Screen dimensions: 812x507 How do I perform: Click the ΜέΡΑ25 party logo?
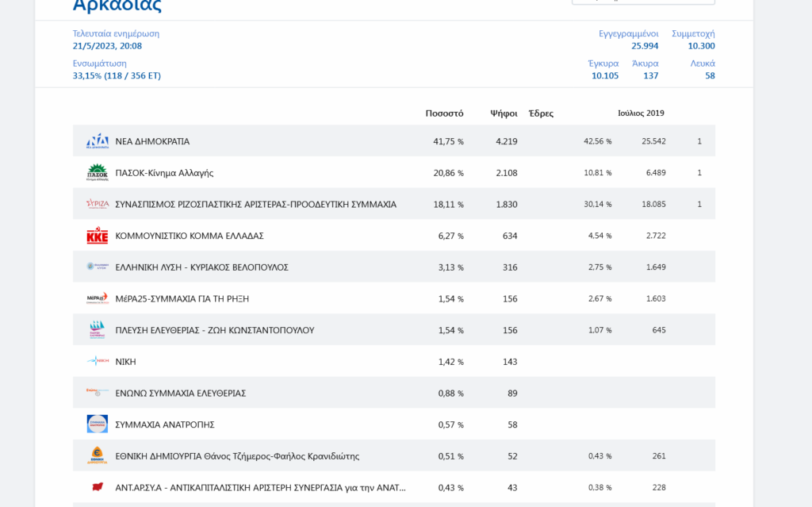click(98, 298)
